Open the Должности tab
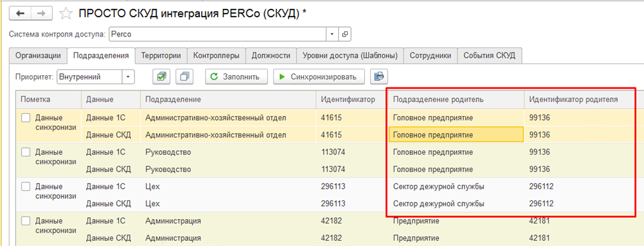Viewport: 644px width, 246px height. (x=271, y=55)
